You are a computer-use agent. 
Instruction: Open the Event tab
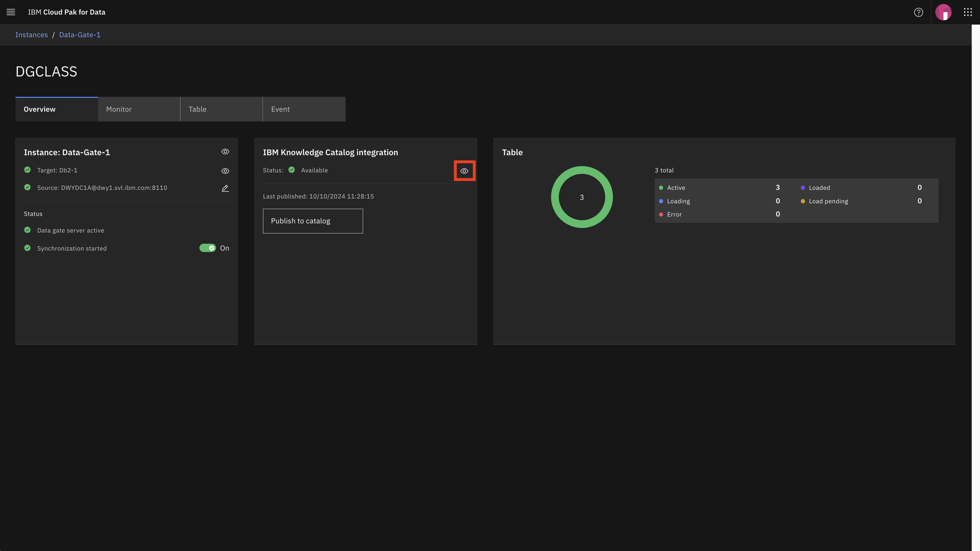[x=304, y=109]
